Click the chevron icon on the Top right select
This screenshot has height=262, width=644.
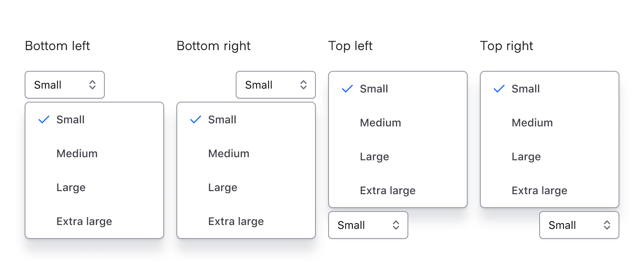607,225
